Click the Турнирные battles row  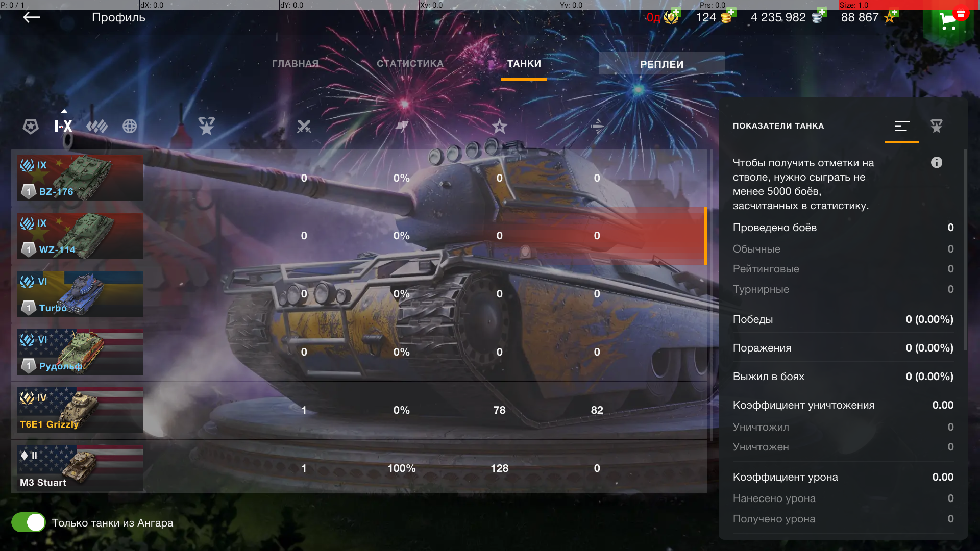[843, 289]
